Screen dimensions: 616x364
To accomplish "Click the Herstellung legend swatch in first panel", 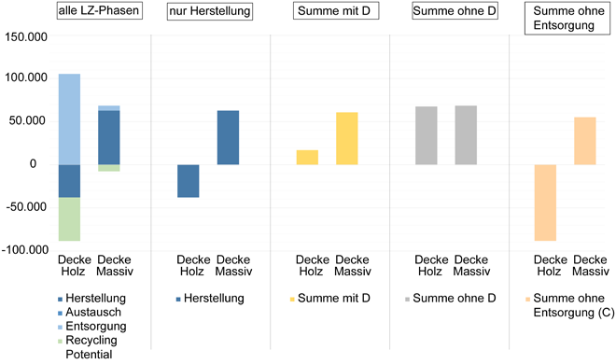I will point(60,300).
